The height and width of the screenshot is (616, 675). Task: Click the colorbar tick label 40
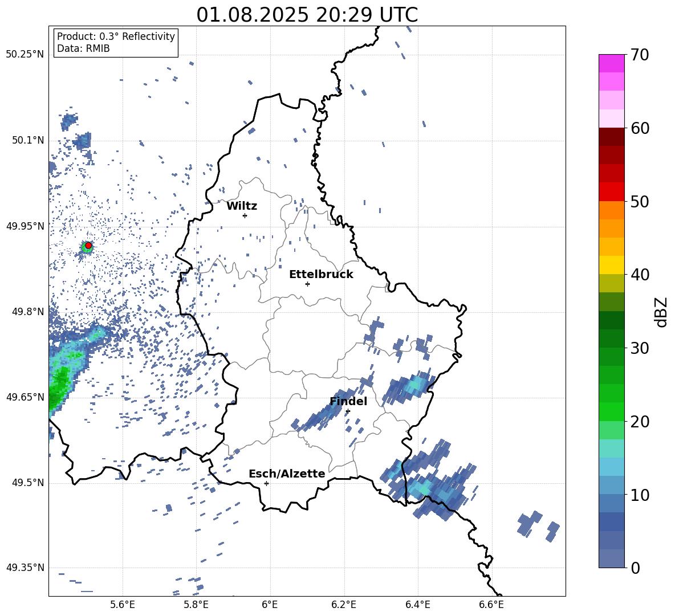tap(640, 275)
